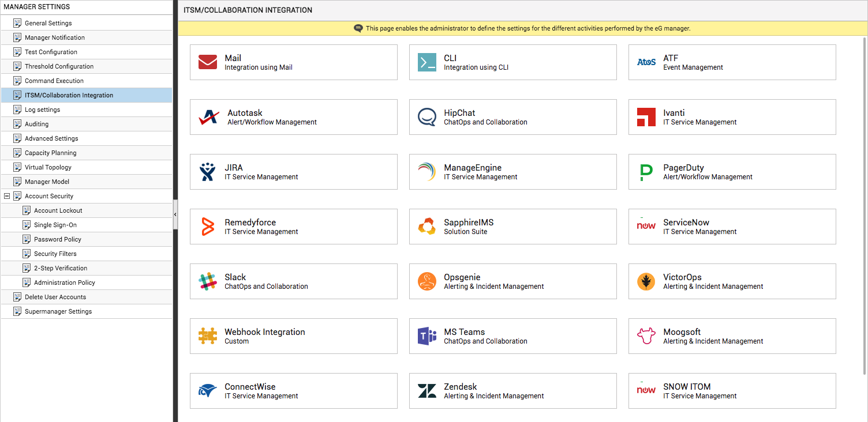Click the orange Remedyforce logo icon
This screenshot has height=422, width=868.
(208, 227)
